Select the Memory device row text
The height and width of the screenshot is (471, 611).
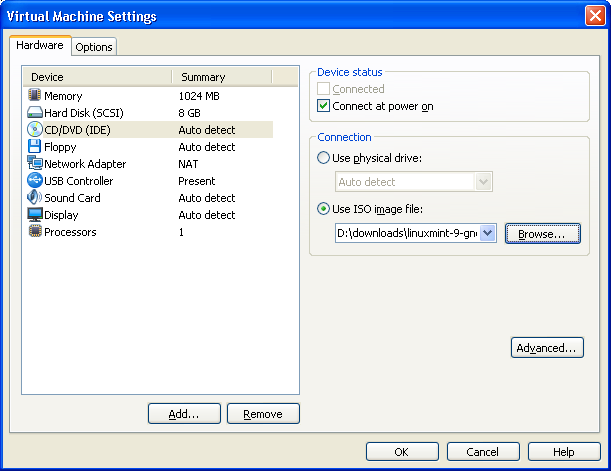[x=63, y=96]
